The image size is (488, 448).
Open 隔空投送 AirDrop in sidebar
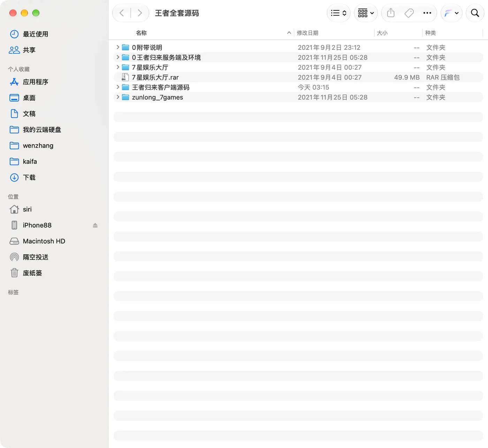(x=36, y=257)
